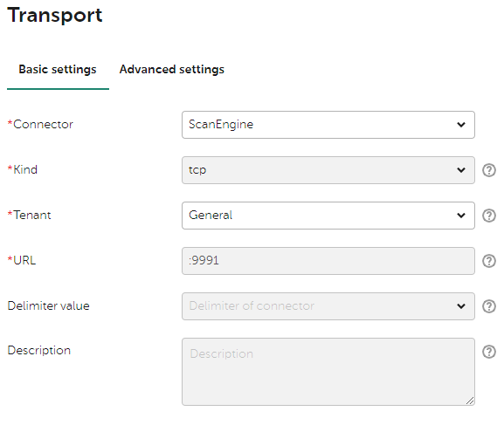This screenshot has height=425, width=504.
Task: Open help icon next to Delimiter value
Action: pyautogui.click(x=489, y=306)
